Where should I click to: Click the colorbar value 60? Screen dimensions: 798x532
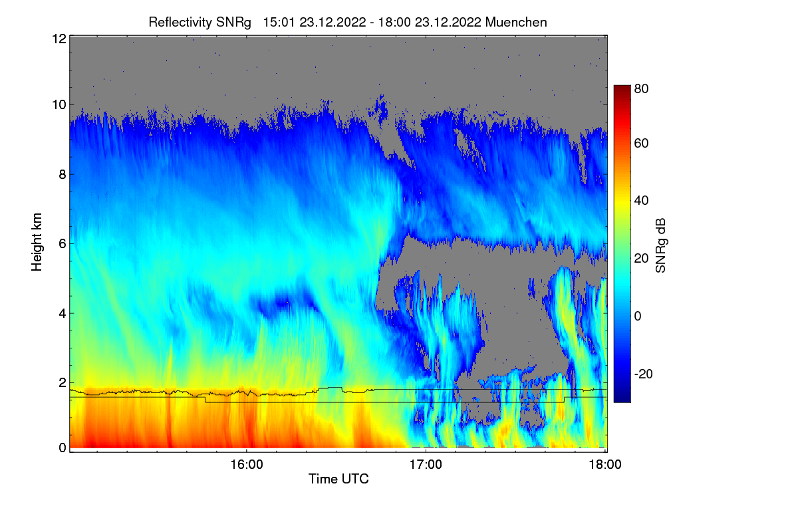[642, 144]
